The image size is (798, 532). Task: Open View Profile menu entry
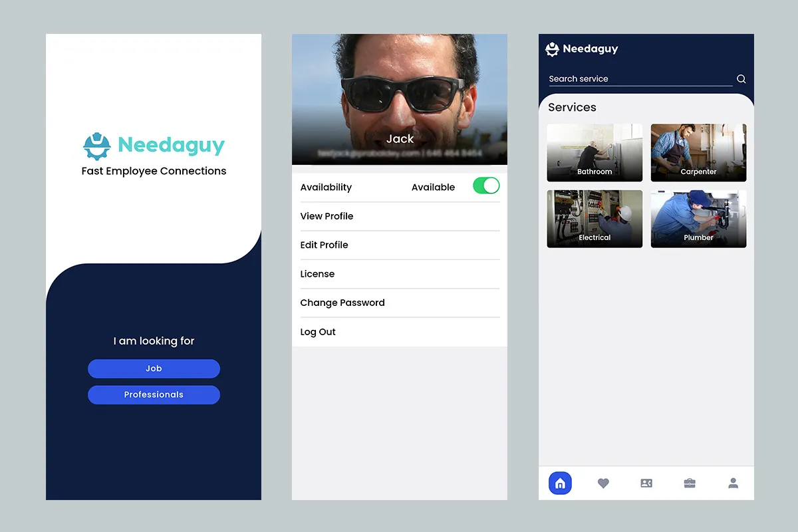click(x=400, y=216)
